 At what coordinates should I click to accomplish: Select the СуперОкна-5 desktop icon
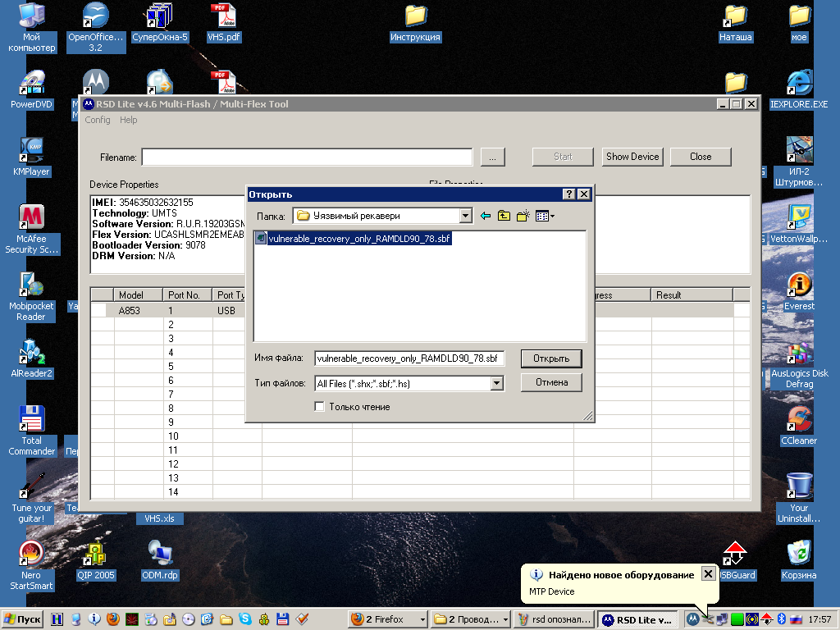coord(160,22)
